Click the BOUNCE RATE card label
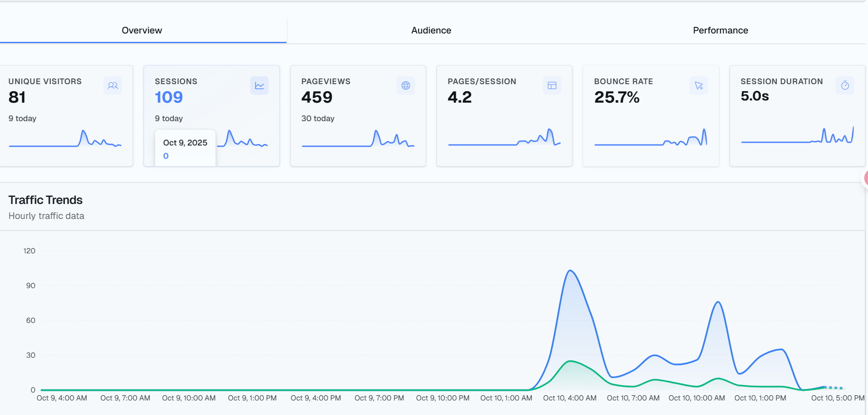This screenshot has height=415, width=868. click(623, 82)
